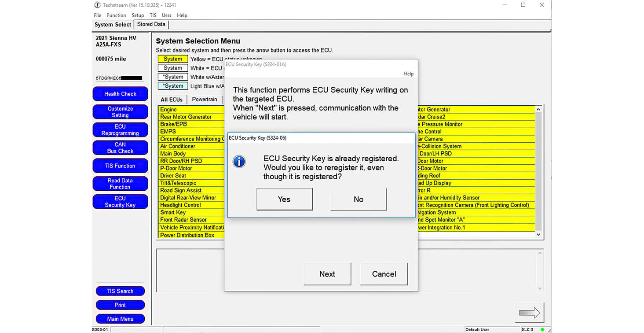This screenshot has width=644, height=333.
Task: Select the Driver Seat row
Action: [x=192, y=176]
